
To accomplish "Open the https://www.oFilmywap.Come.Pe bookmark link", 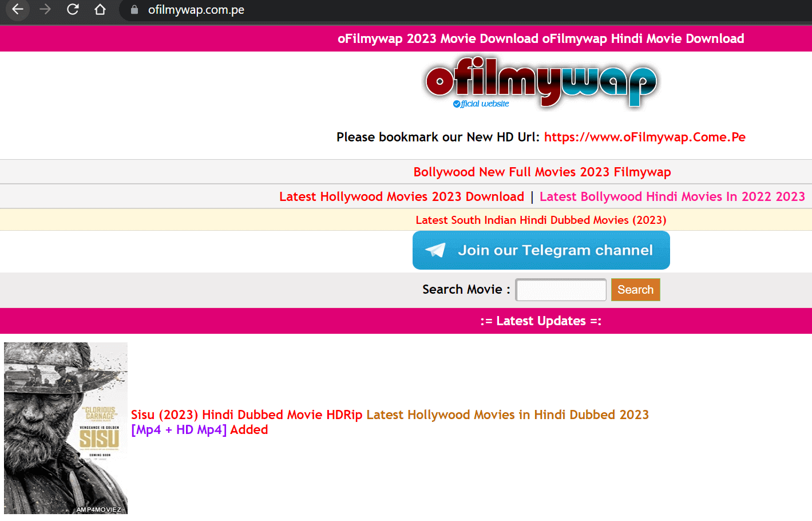I will click(644, 137).
